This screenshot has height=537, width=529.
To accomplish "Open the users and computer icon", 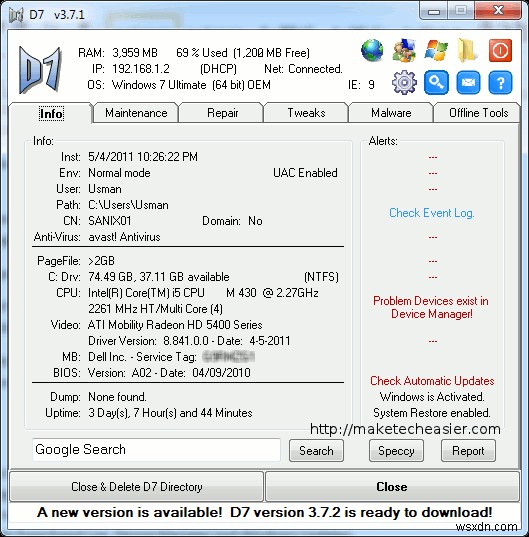I will [x=404, y=50].
